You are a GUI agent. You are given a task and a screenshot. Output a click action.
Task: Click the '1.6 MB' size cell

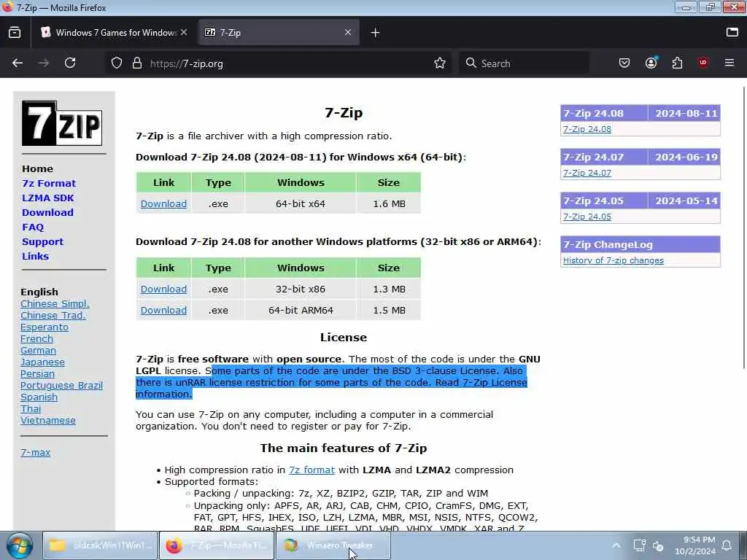[x=390, y=204]
